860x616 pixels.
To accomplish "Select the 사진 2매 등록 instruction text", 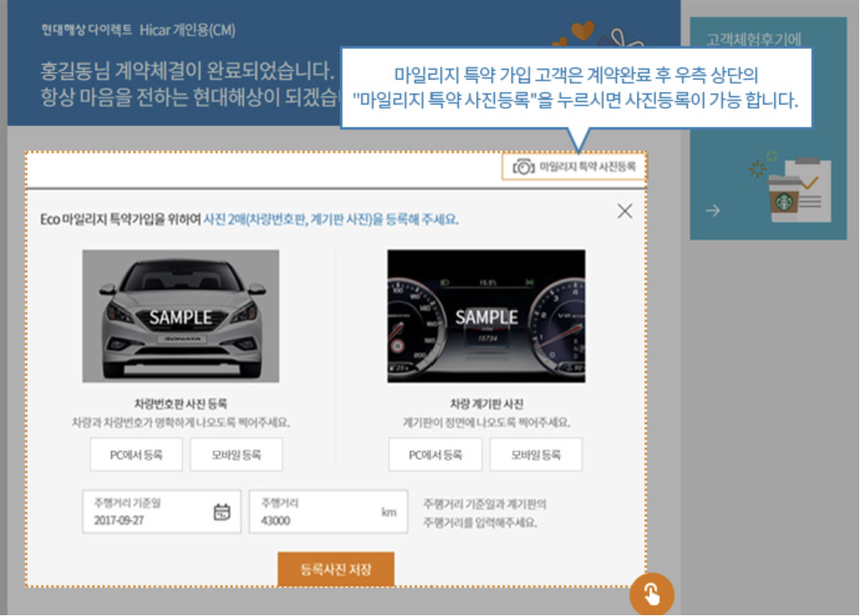I will (330, 219).
